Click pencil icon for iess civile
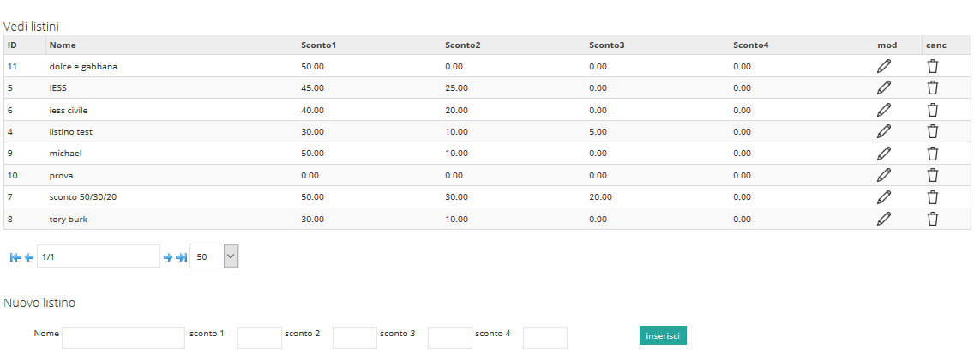The image size is (980, 362). pyautogui.click(x=884, y=110)
